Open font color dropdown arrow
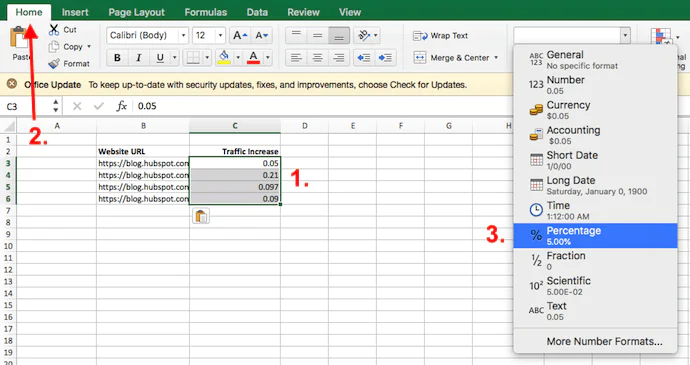Screen dimensions: 690x365 click(268, 58)
